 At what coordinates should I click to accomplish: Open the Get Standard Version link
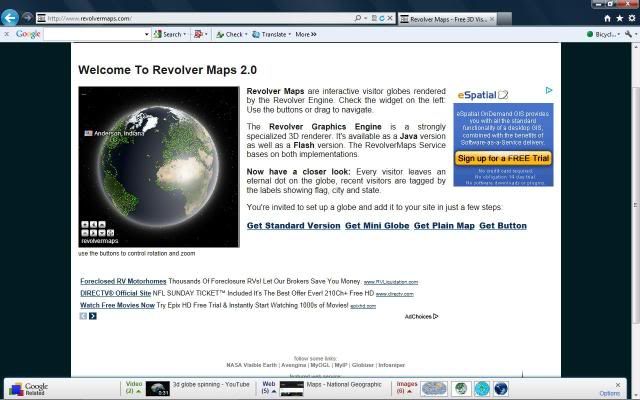[x=293, y=226]
